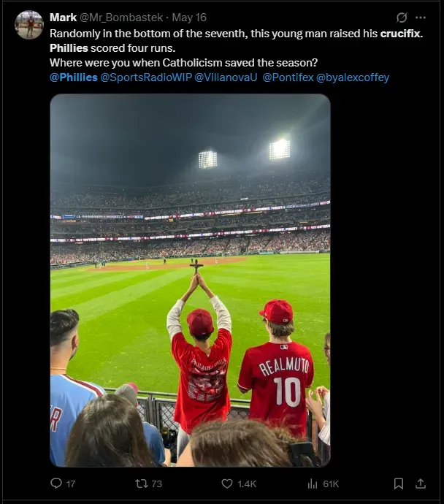Image resolution: width=444 pixels, height=504 pixels.
Task: Open the @Phillies mention link
Action: coord(74,77)
